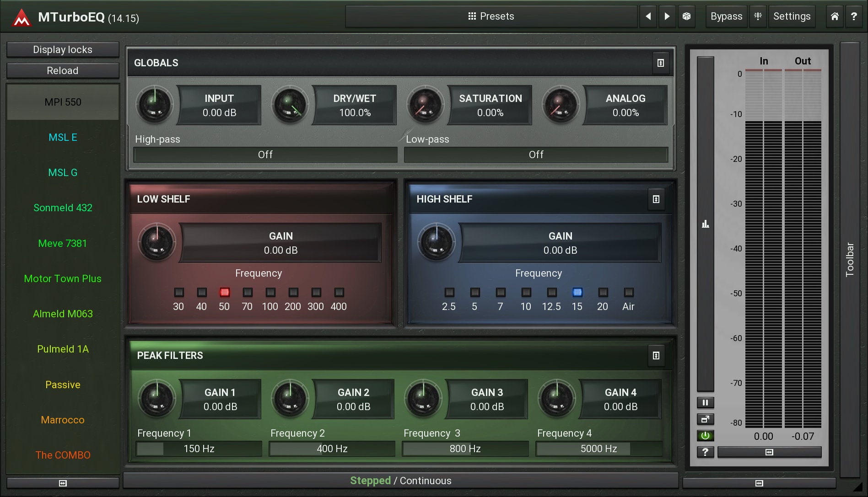Select Air high shelf frequency
This screenshot has height=497, width=868.
(x=629, y=293)
